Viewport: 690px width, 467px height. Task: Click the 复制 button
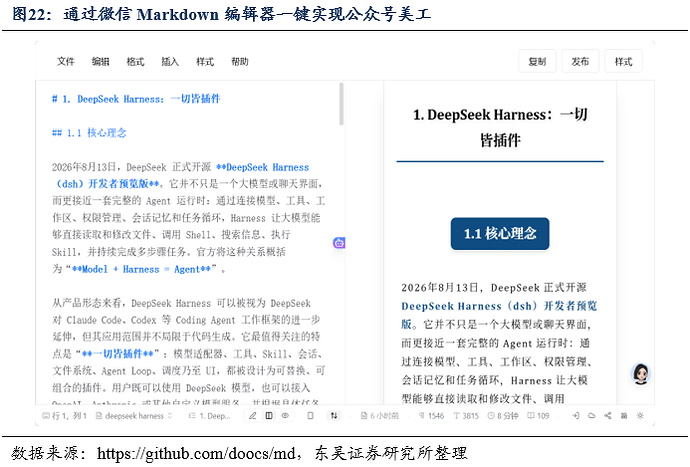pos(537,61)
